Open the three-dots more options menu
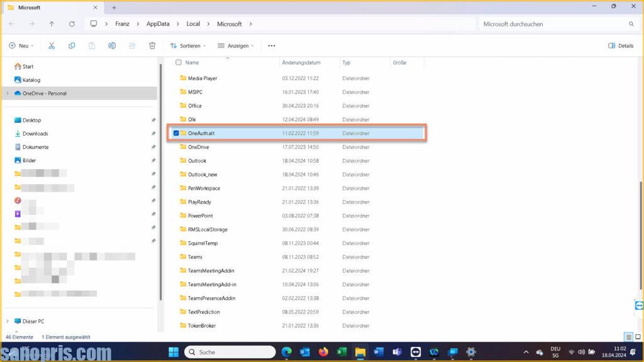The height and width of the screenshot is (362, 644). (x=272, y=46)
